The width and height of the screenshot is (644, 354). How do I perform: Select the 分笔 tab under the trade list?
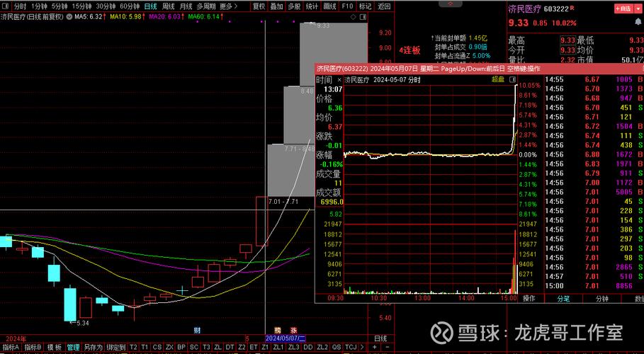[x=563, y=299]
